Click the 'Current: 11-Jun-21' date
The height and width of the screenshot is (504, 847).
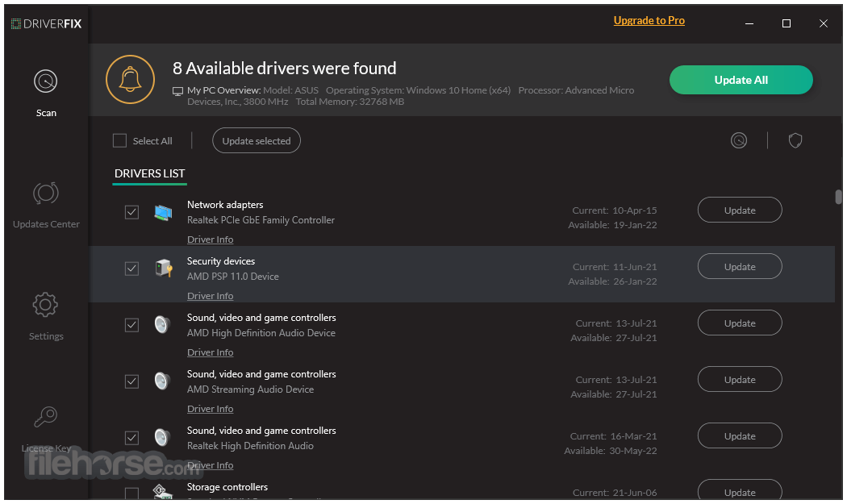(x=615, y=267)
